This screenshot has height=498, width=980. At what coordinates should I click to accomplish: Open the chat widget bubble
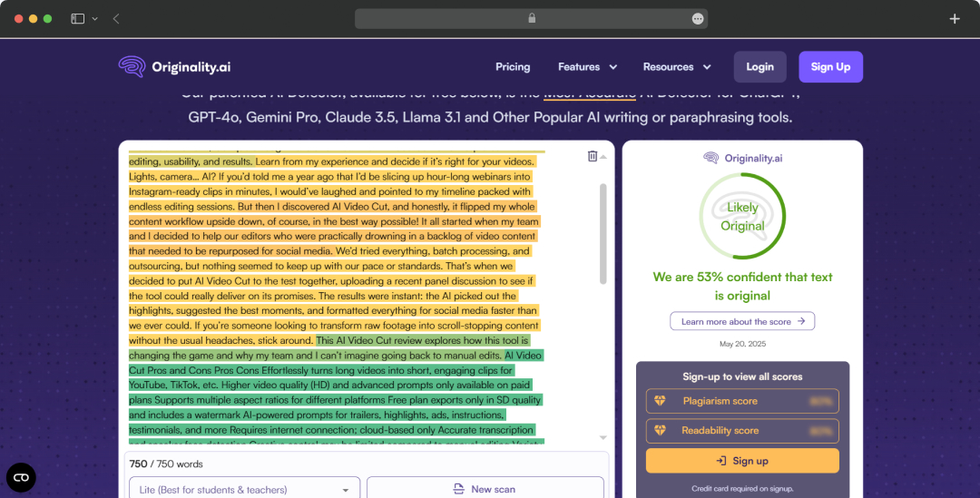tap(21, 478)
